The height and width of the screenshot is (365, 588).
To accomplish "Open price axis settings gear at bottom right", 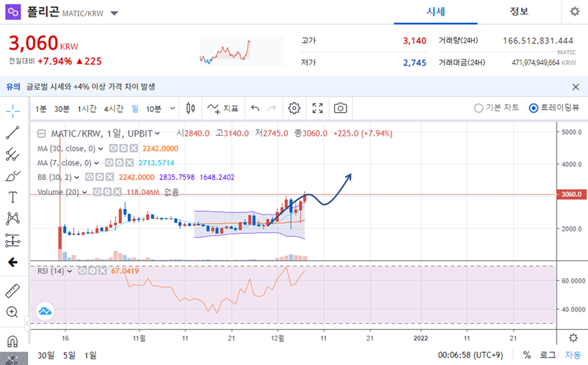I will pyautogui.click(x=573, y=338).
